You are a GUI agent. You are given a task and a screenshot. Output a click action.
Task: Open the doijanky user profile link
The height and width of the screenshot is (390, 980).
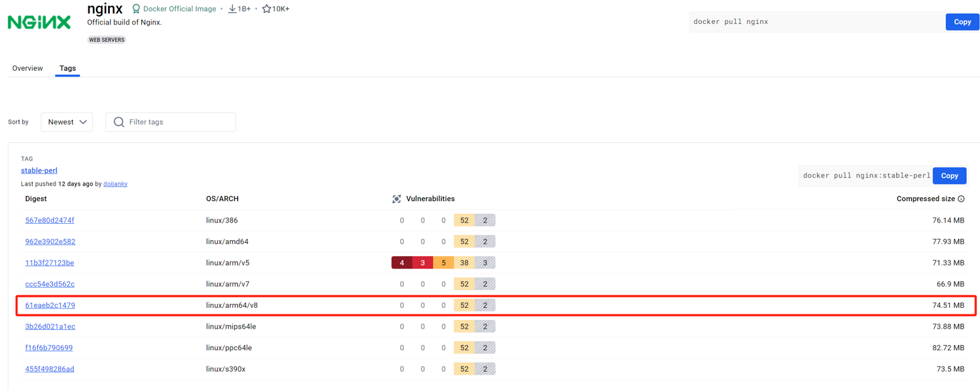point(120,184)
